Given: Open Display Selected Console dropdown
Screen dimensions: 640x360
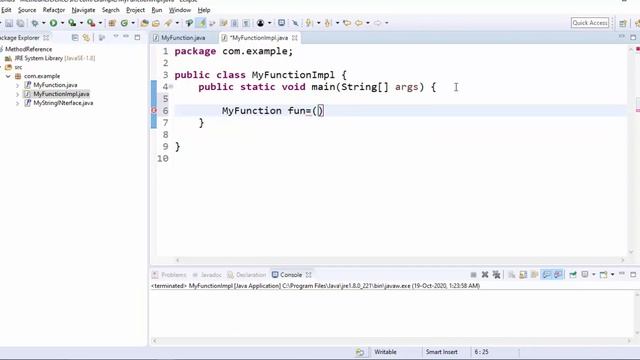Looking at the screenshot, I should point(593,275).
